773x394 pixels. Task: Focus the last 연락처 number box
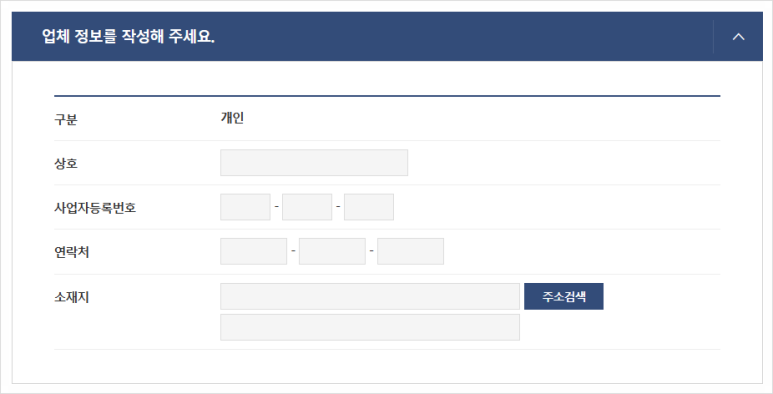point(411,251)
